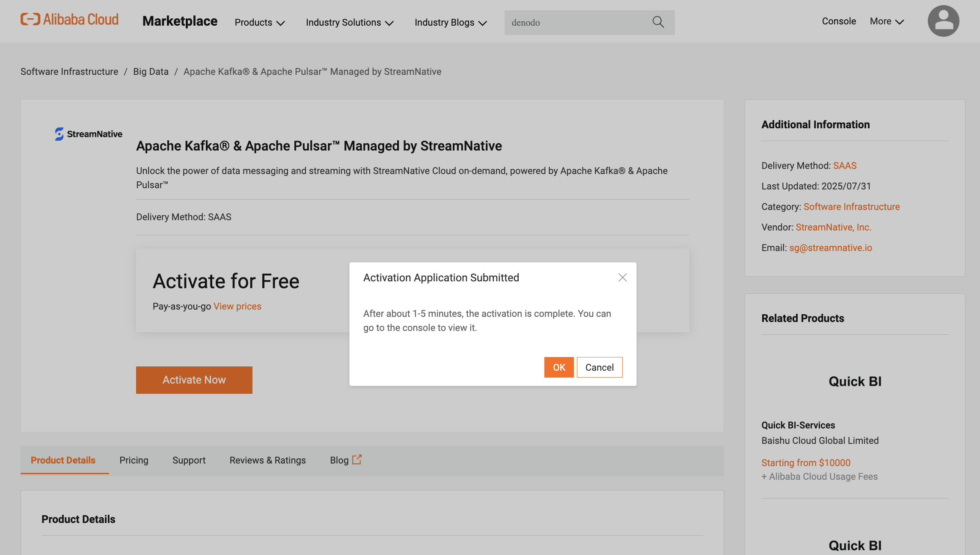Expand the Products dropdown

pyautogui.click(x=260, y=22)
